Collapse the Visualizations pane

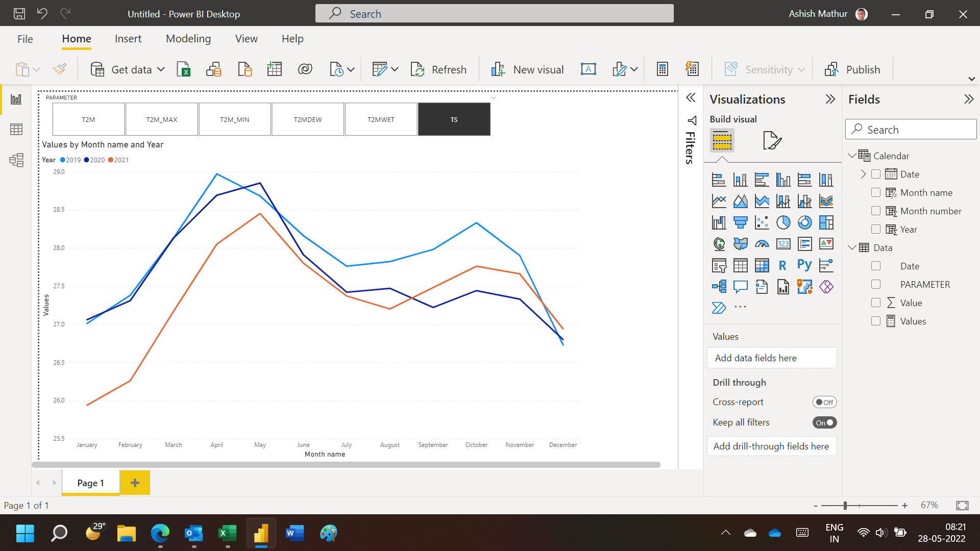point(830,99)
